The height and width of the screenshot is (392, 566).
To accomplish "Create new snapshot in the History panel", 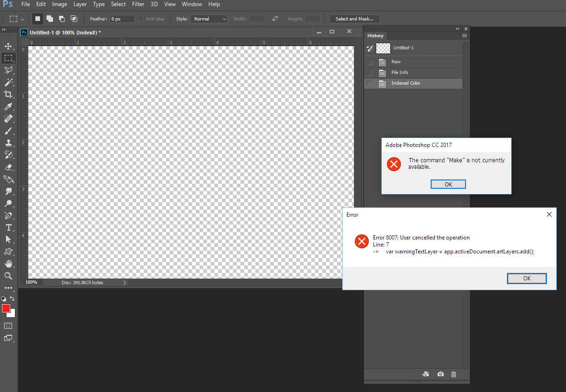I will pos(440,374).
